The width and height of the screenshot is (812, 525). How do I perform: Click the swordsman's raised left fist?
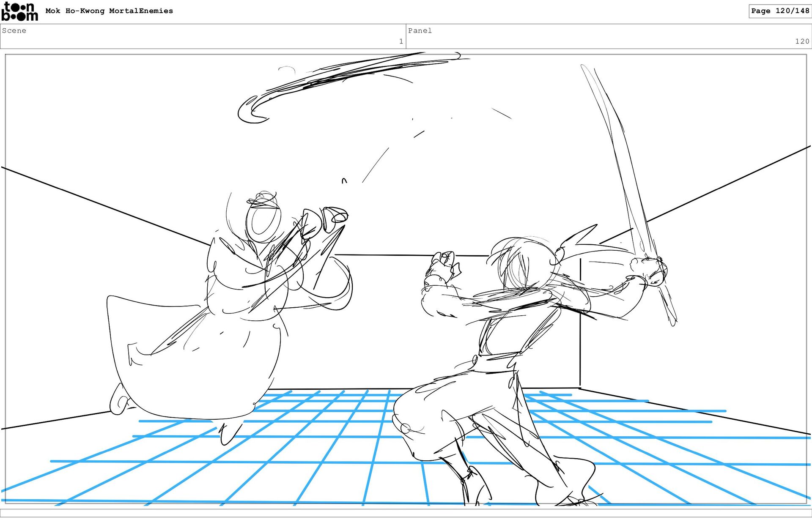click(x=444, y=262)
